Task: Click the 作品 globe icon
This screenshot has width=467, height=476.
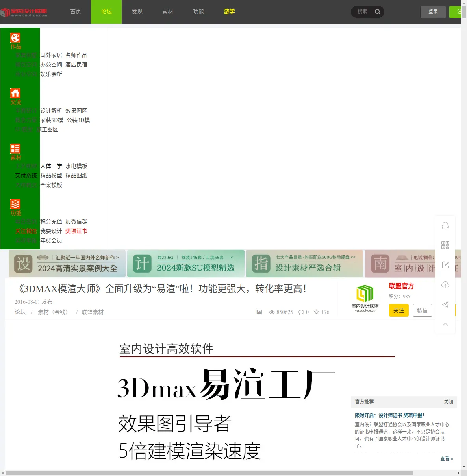Action: point(15,38)
